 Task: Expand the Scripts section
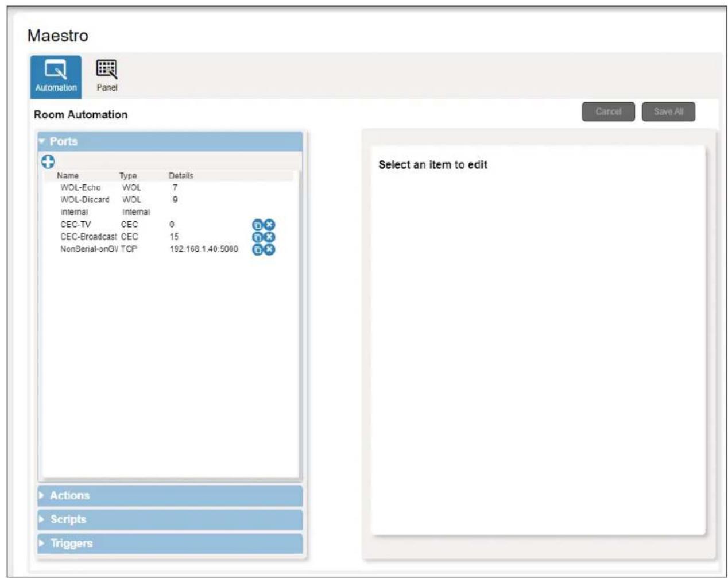170,519
